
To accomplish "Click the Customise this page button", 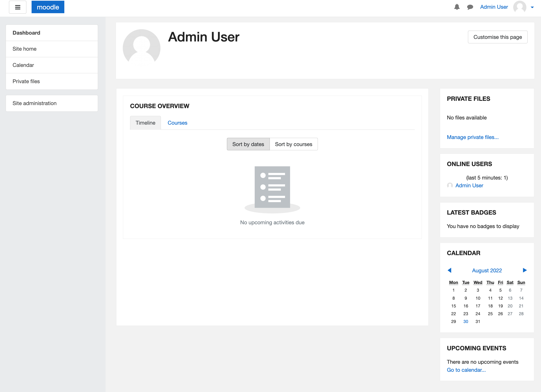I will coord(497,37).
